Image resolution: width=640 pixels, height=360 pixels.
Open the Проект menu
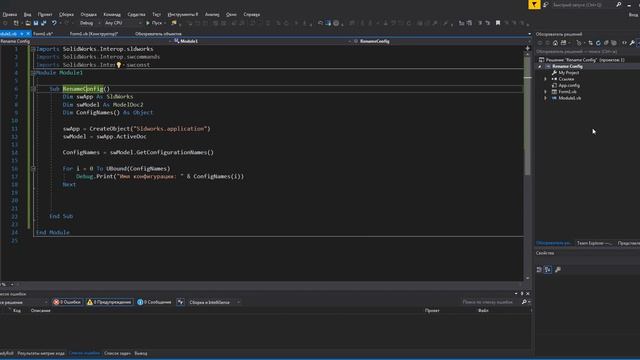pyautogui.click(x=45, y=14)
